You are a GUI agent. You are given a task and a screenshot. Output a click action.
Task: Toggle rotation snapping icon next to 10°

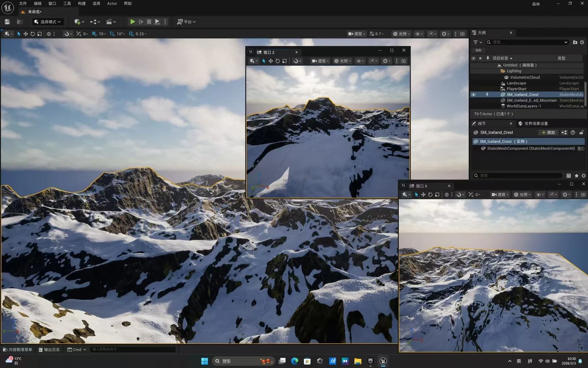(112, 34)
